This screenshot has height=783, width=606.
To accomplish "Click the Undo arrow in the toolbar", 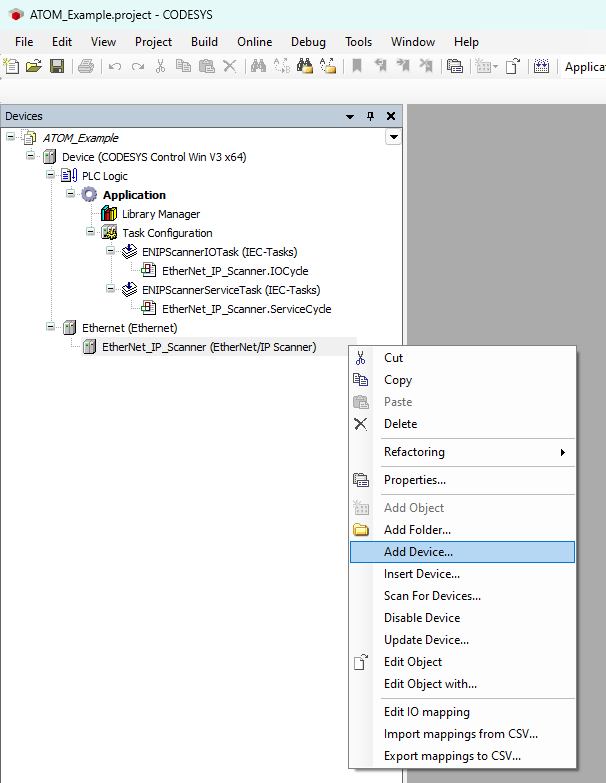I will click(x=115, y=66).
